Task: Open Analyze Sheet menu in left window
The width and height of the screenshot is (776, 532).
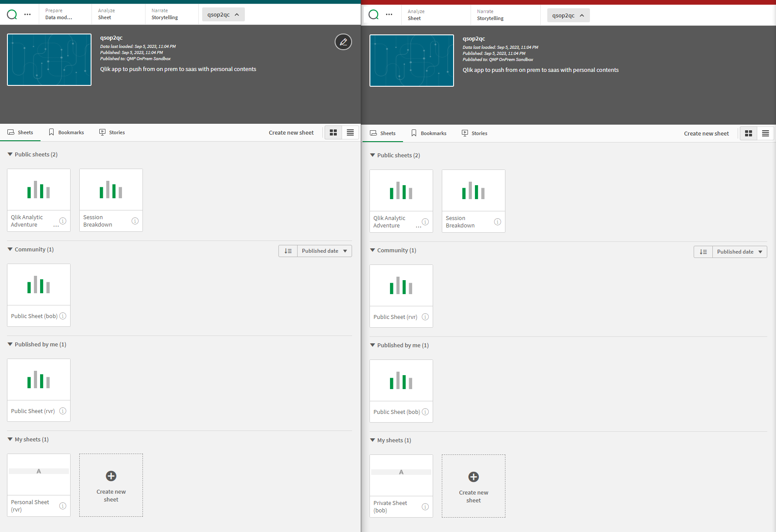Action: click(x=118, y=14)
